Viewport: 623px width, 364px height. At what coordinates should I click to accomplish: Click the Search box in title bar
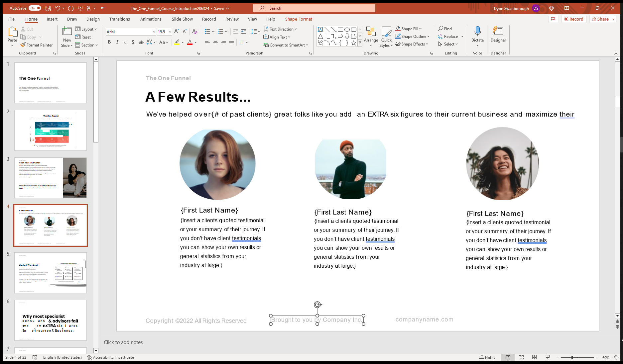click(x=314, y=8)
